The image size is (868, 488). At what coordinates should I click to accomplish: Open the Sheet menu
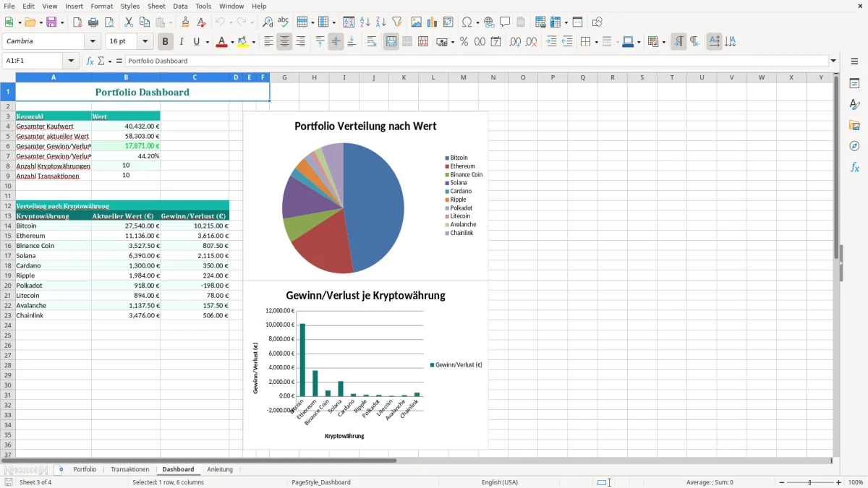click(156, 6)
